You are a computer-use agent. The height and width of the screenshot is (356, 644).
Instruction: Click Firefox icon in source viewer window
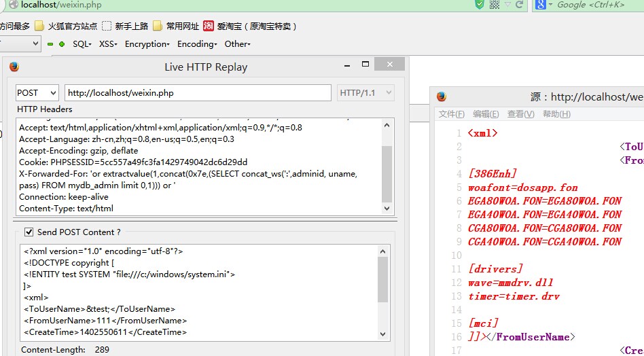click(x=442, y=96)
